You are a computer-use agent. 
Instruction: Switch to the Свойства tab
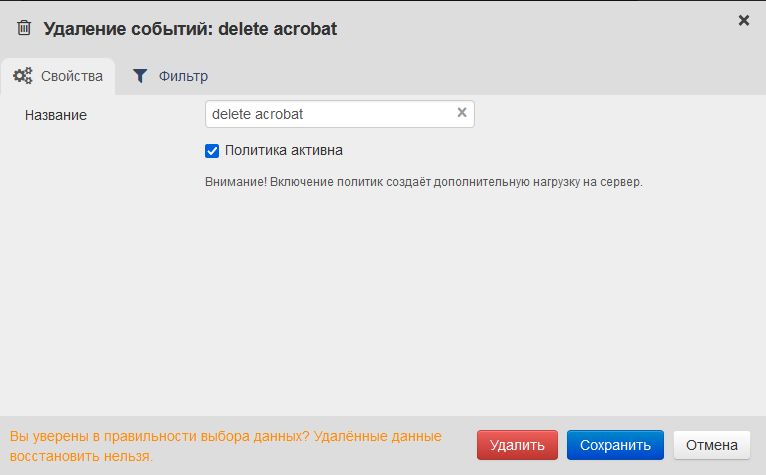tap(71, 76)
